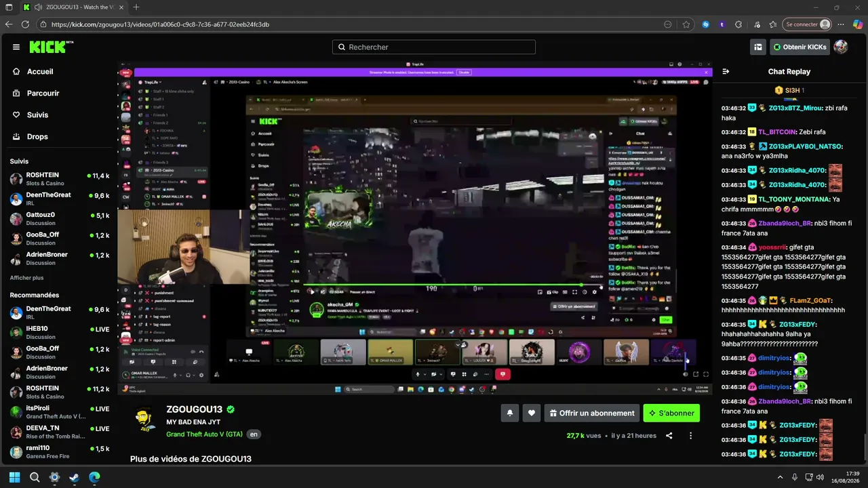This screenshot has height=488, width=868.
Task: Turn on notifications with the bell icon
Action: [x=510, y=413]
